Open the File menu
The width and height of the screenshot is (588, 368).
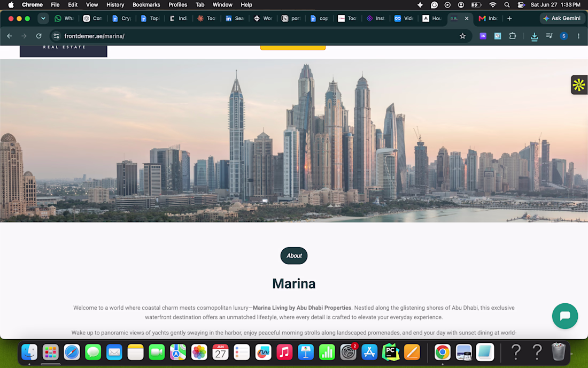click(55, 5)
